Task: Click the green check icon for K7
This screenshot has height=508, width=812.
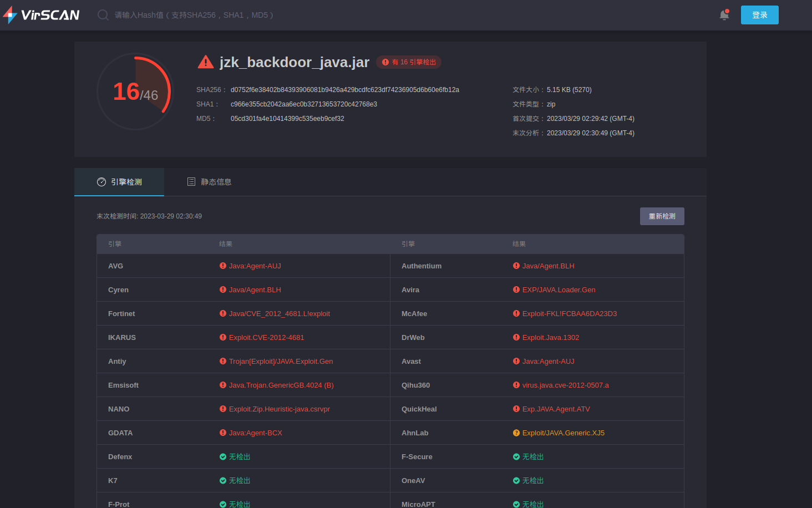Action: click(223, 480)
